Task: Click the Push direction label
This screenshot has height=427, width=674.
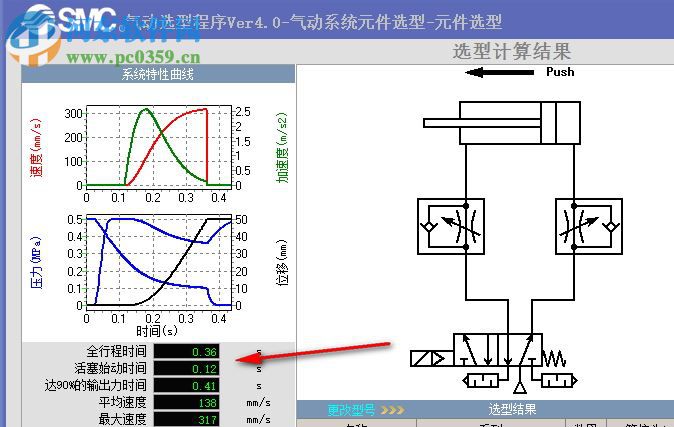Action: 560,72
